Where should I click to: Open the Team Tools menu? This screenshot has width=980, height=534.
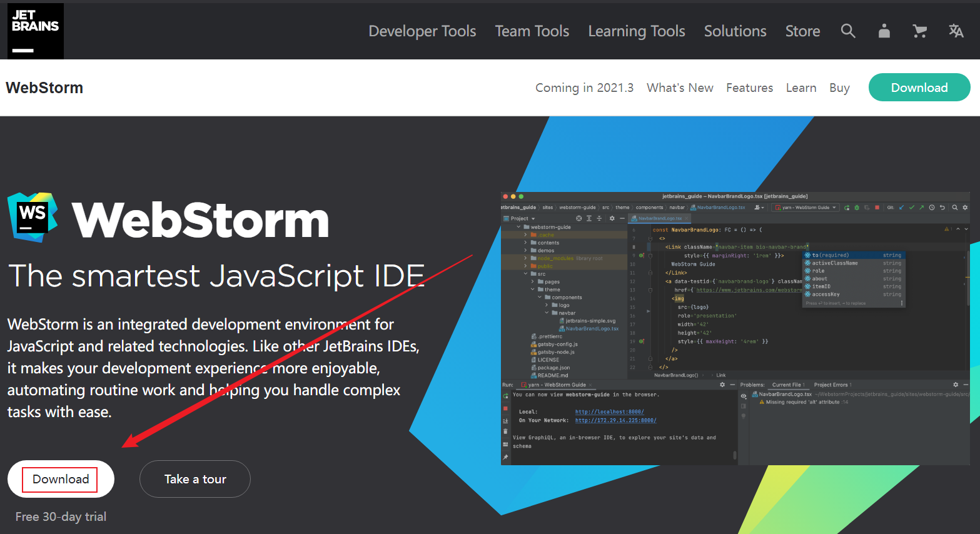click(x=532, y=31)
